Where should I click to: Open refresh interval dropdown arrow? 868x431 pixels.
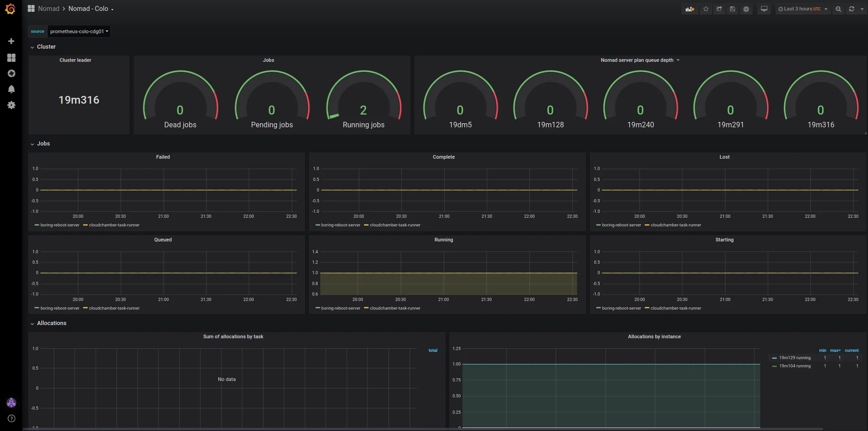(x=862, y=9)
